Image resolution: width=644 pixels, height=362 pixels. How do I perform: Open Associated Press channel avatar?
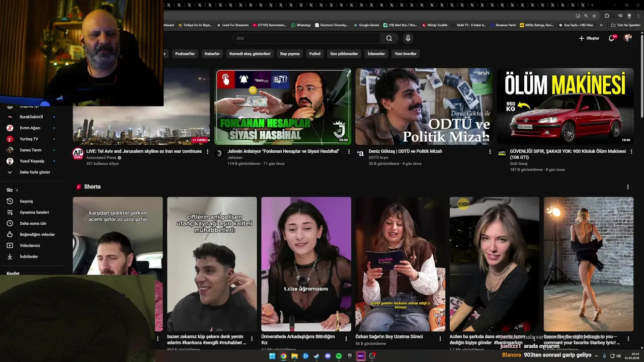coord(78,153)
